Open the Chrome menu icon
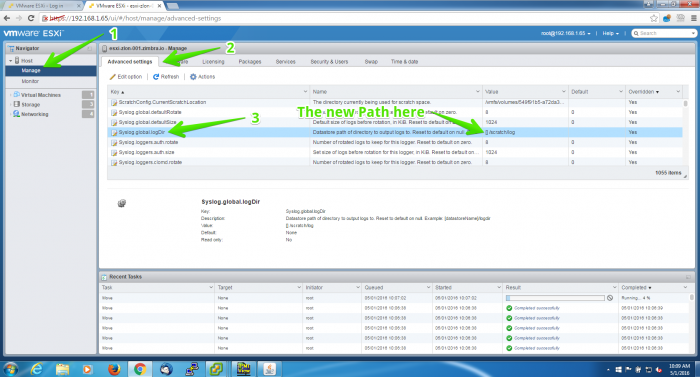 coord(693,18)
